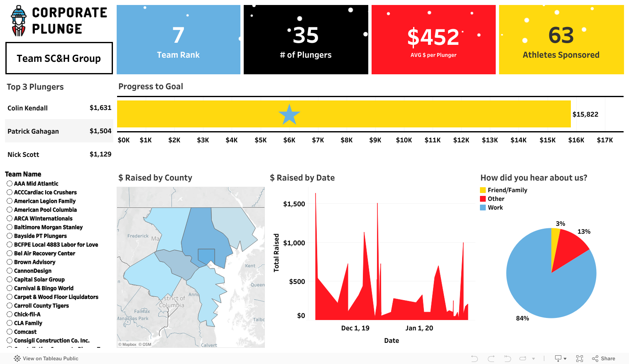
Task: Click the Refresh/replay icon in bottom toolbar
Action: point(523,359)
